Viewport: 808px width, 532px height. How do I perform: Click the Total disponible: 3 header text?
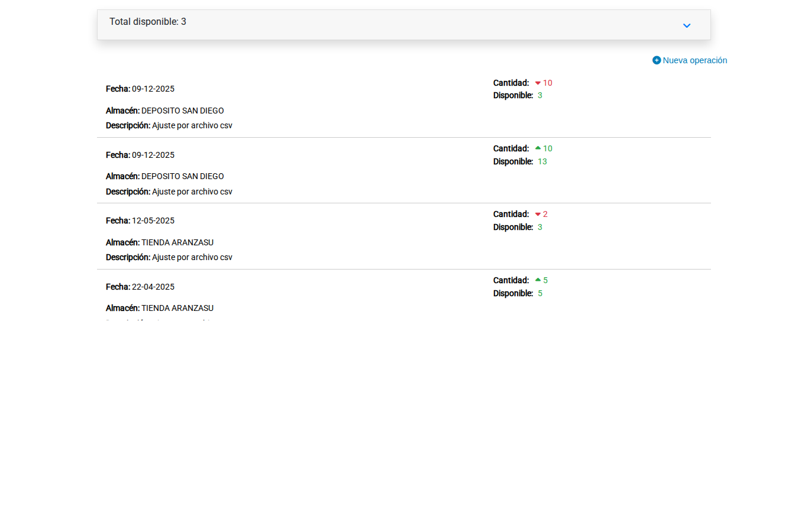(148, 22)
